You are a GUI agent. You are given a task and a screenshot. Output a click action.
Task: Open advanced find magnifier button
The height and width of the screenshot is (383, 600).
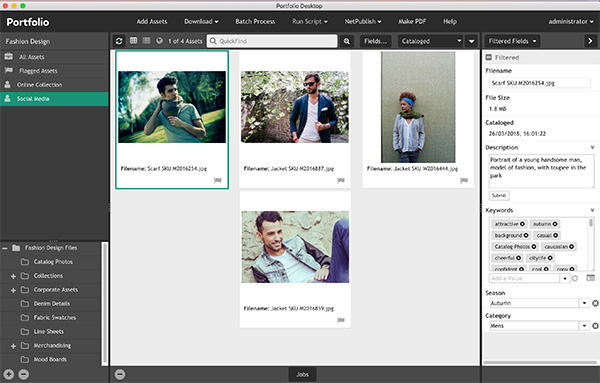click(347, 41)
